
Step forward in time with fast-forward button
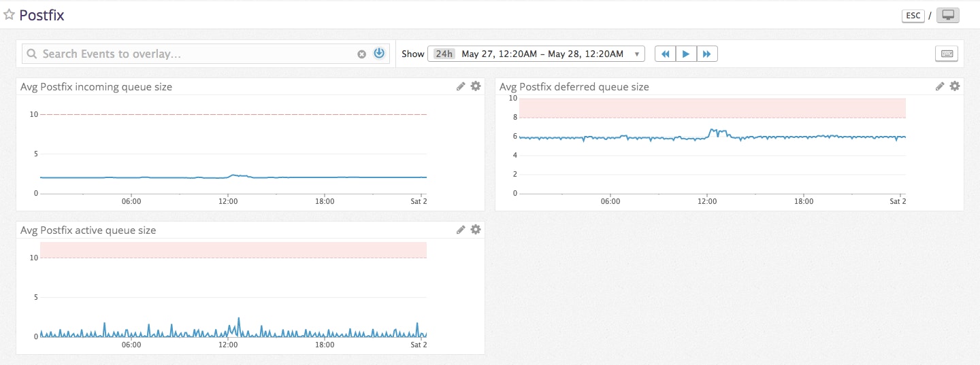[x=707, y=54]
